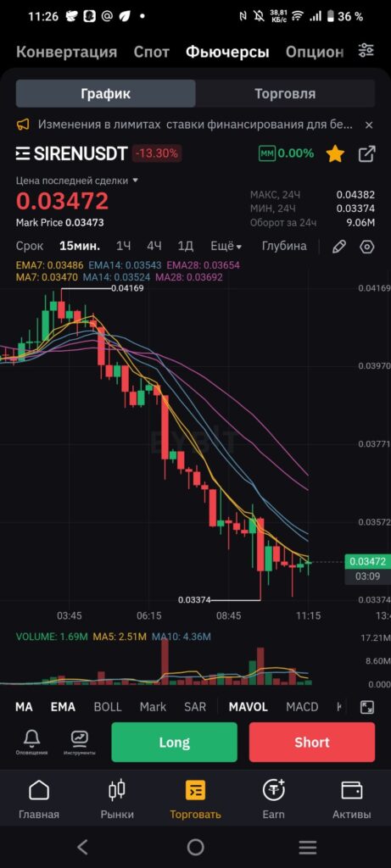Select the 1Ч timeframe
The width and height of the screenshot is (391, 868).
124,247
